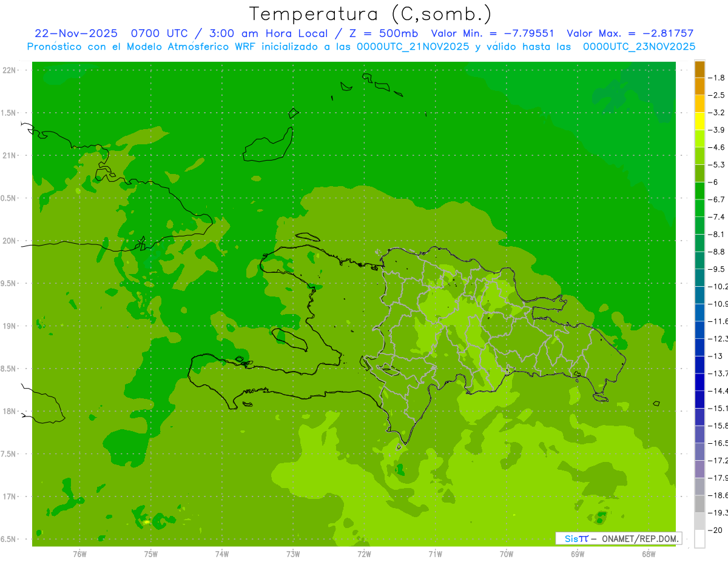
Task: Click the "19N" latitude label
Action: [x=9, y=326]
